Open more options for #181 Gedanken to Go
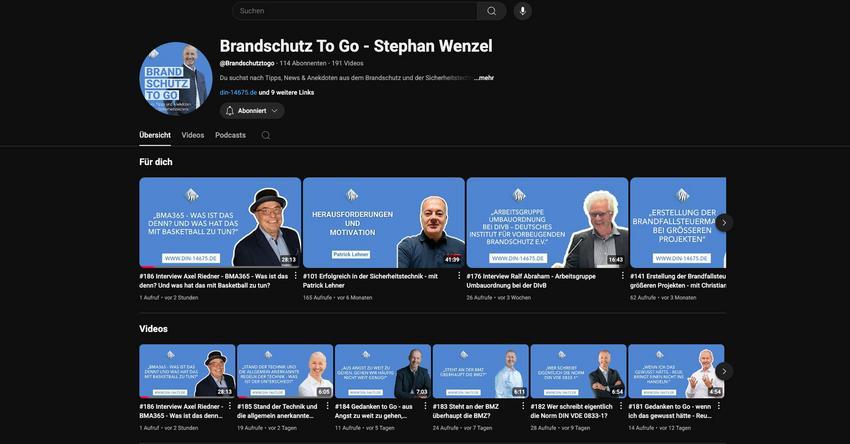This screenshot has height=444, width=850. 719,406
